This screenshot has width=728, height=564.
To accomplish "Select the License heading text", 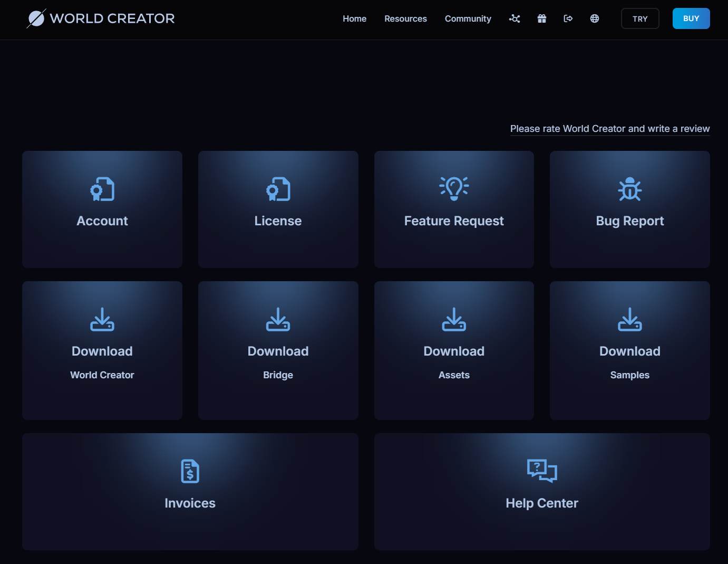I will click(278, 221).
